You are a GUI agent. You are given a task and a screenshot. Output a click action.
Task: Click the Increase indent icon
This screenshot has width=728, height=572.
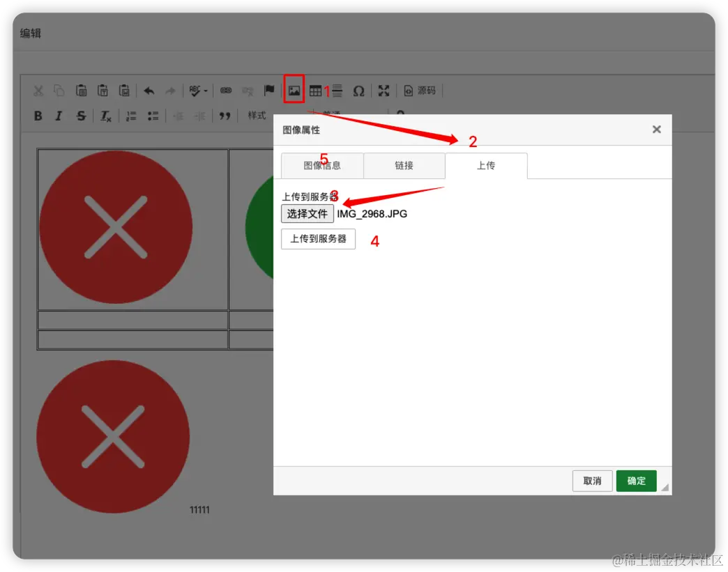click(199, 116)
